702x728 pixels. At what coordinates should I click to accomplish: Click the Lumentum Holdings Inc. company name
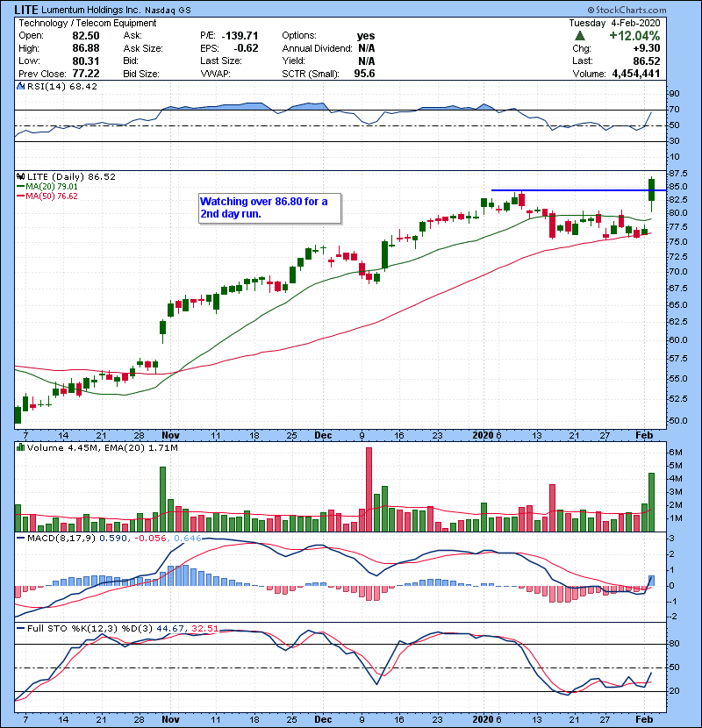(90, 10)
